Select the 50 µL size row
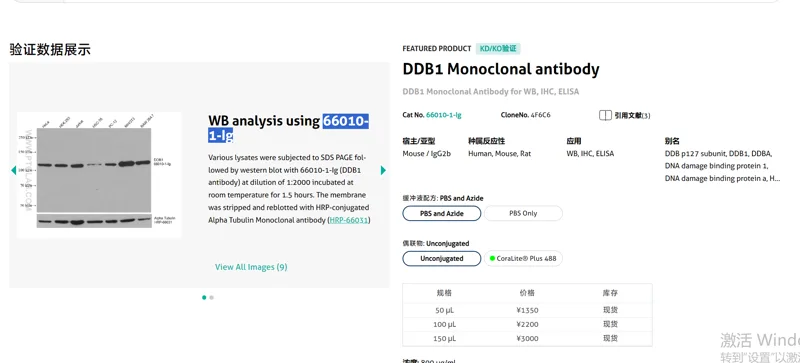Viewport: 800px width, 363px height. point(527,310)
